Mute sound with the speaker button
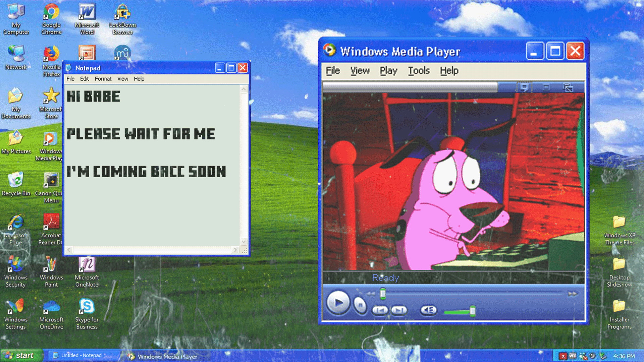The image size is (644, 362). [x=428, y=310]
